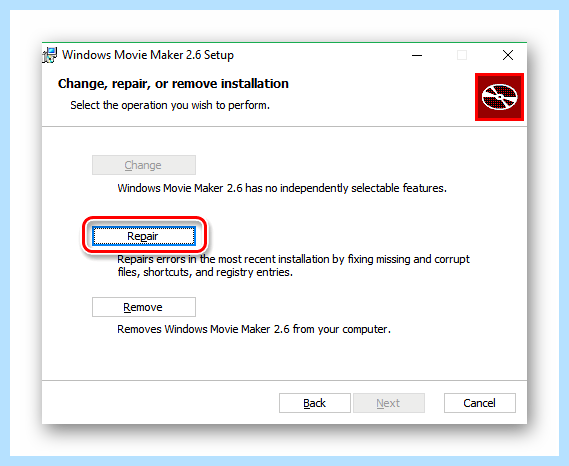The height and width of the screenshot is (466, 569).
Task: Click the 'Change, repair, or remove installation' heading
Action: (173, 84)
